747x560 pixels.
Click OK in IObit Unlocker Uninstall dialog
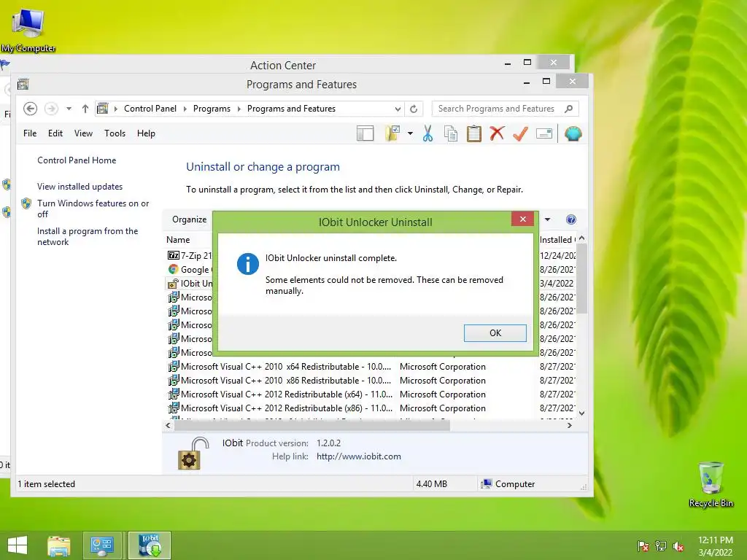tap(495, 332)
